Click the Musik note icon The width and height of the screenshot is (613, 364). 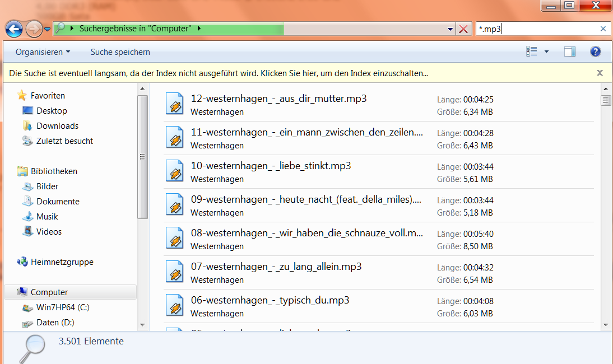tap(27, 216)
